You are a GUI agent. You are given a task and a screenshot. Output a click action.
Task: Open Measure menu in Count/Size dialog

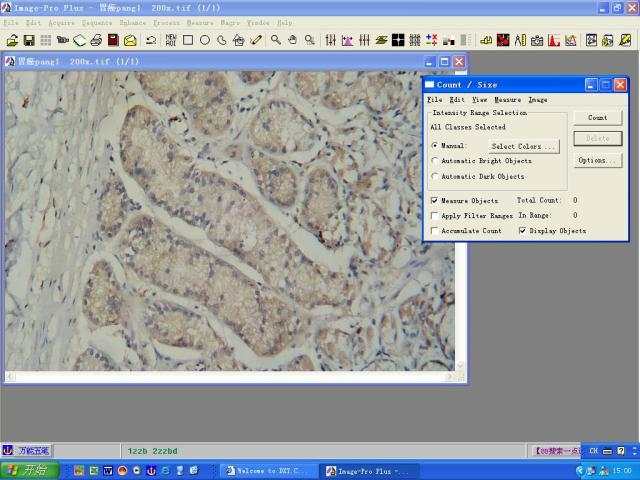tap(507, 100)
